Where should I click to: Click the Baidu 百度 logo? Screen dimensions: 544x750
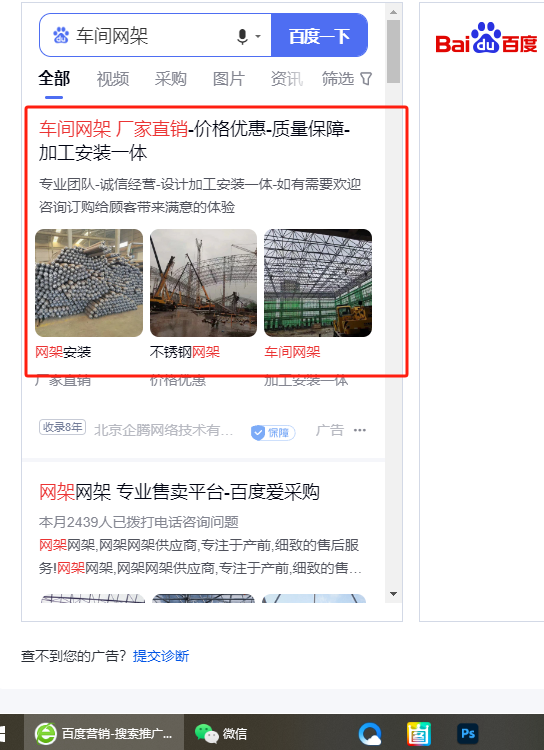pos(486,38)
